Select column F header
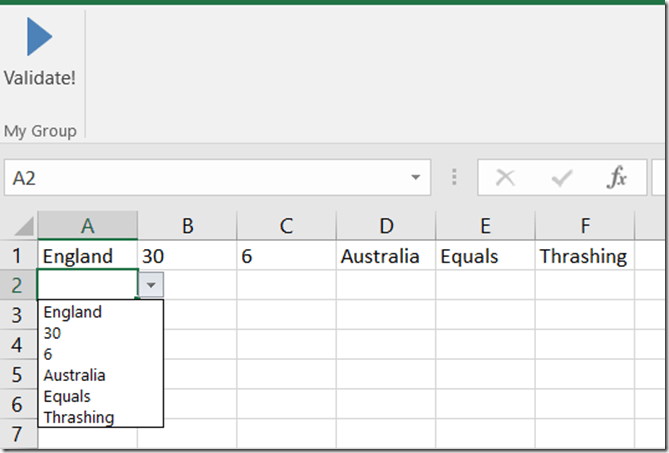 pos(585,226)
